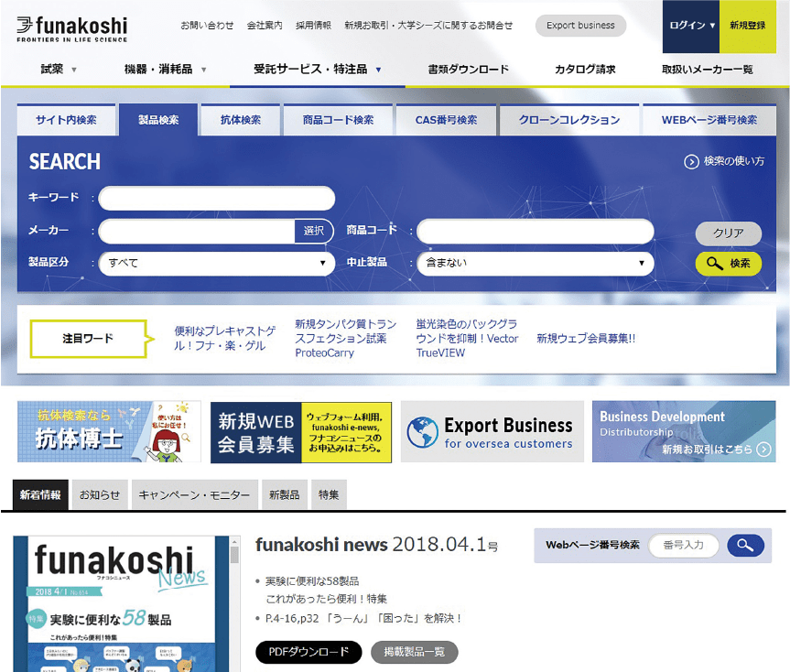Click the PDFダウンロード button
790x672 pixels.
pos(308,653)
